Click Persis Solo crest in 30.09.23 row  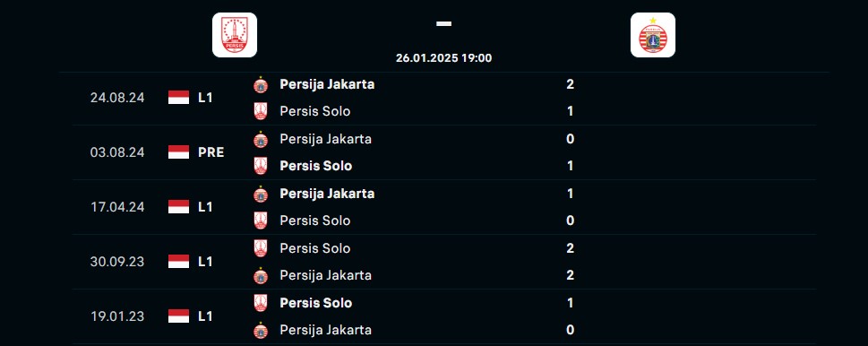261,248
